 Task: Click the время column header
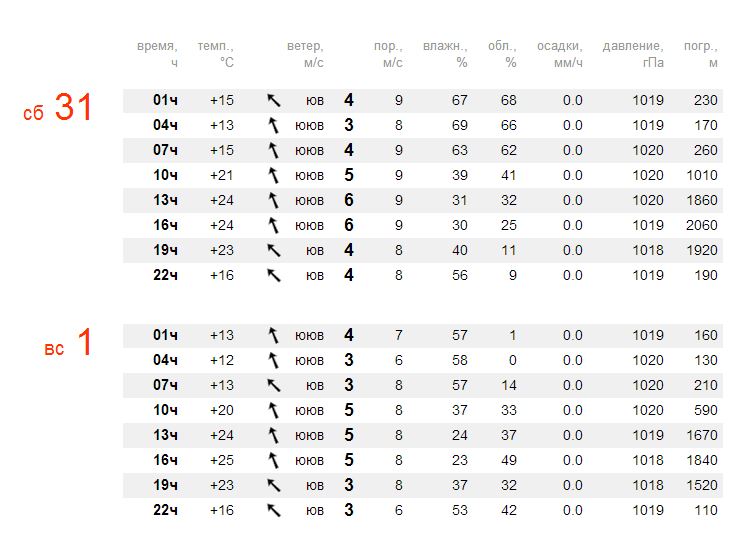pyautogui.click(x=157, y=54)
